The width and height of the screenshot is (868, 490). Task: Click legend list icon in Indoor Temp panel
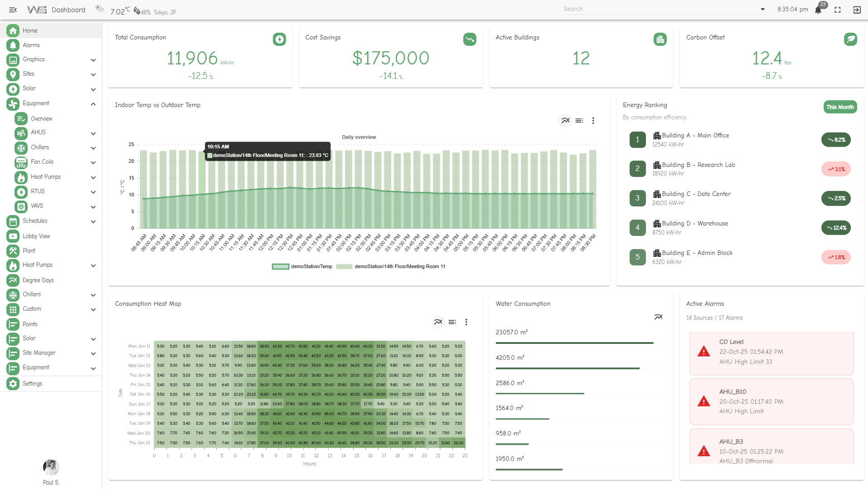579,121
